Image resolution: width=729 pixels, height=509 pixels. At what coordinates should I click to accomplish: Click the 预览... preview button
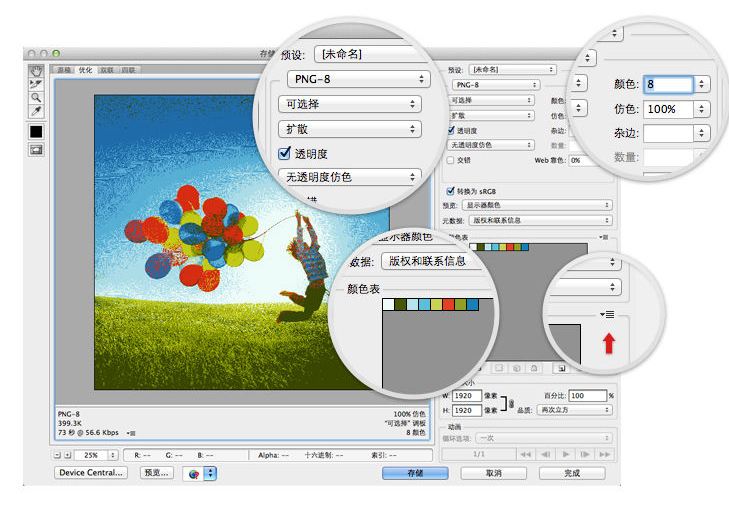(157, 473)
